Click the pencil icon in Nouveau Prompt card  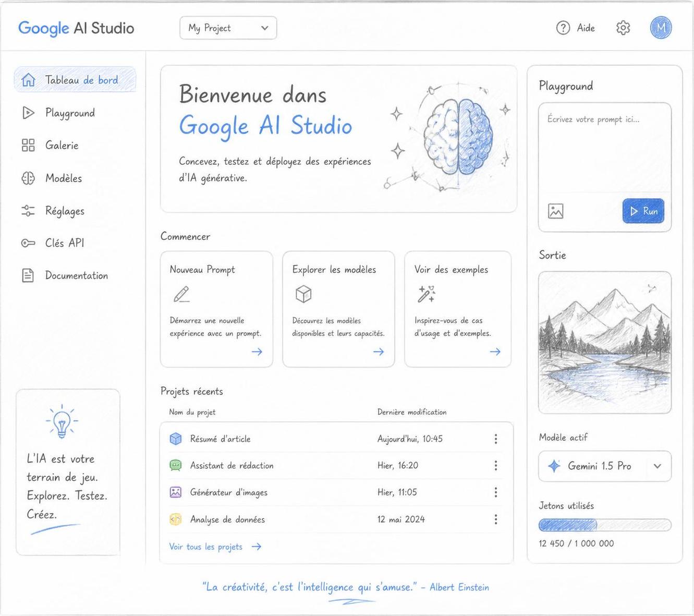click(181, 294)
